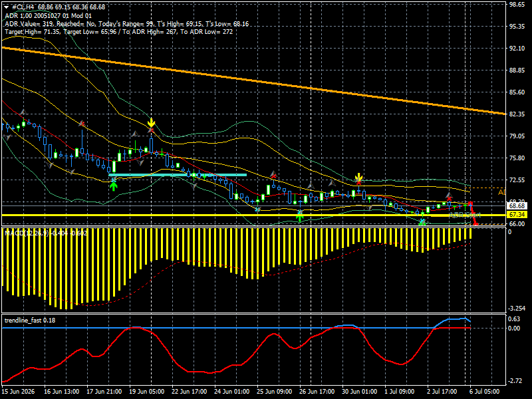Screen dimensions: 532x399
Task: Click the "trendline_fast 0.18" indicator label
Action: (x=30, y=321)
